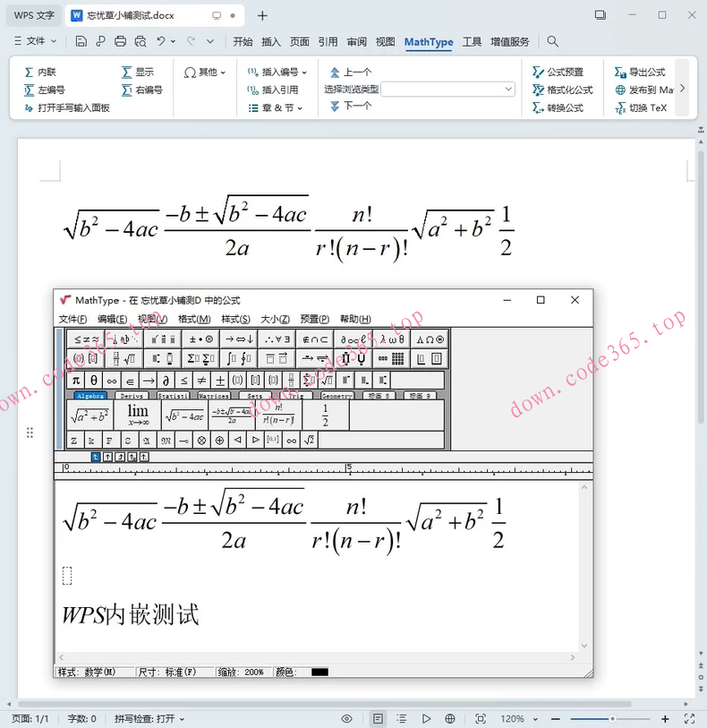Insert a display equation (显示)
707x728 pixels.
138,72
